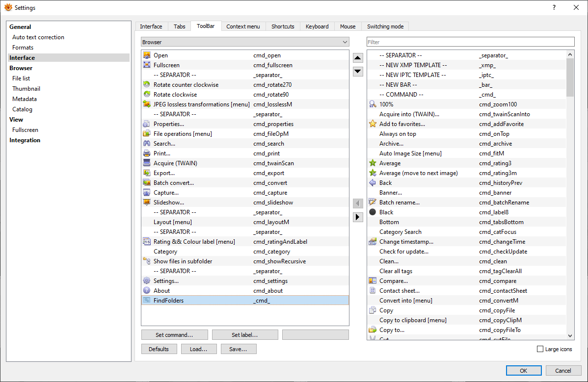Viewport: 588px width, 382px height.
Task: Click inside the Filter input field
Action: click(x=470, y=42)
